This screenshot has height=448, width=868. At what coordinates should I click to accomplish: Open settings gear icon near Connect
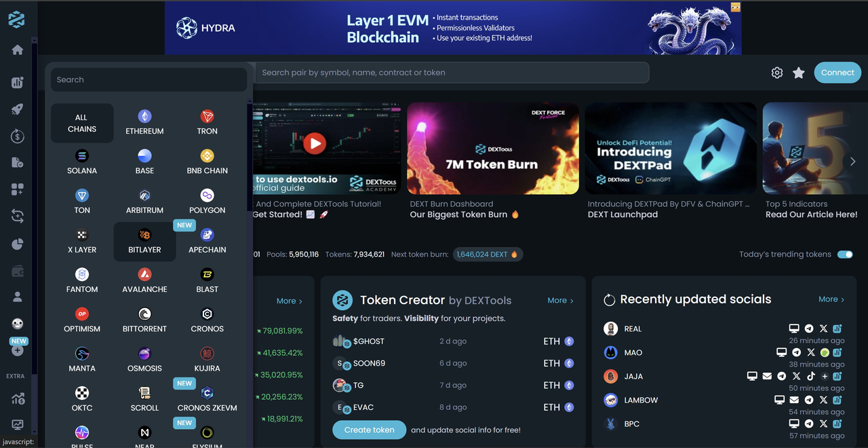777,73
